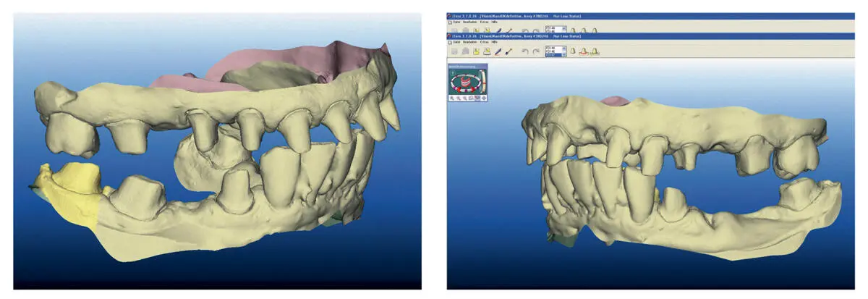Click the vertical tilt slider in navigation widget
The width and height of the screenshot is (868, 299).
tap(483, 81)
